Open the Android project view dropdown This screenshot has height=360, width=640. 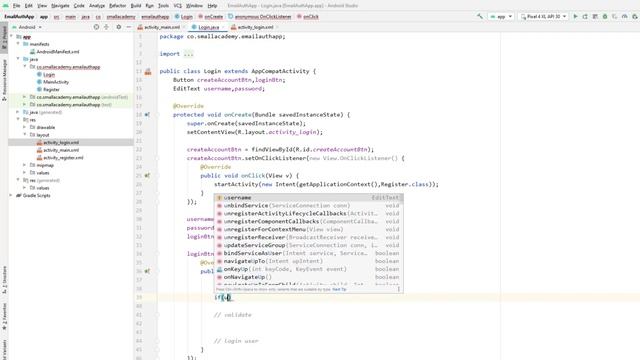point(27,27)
